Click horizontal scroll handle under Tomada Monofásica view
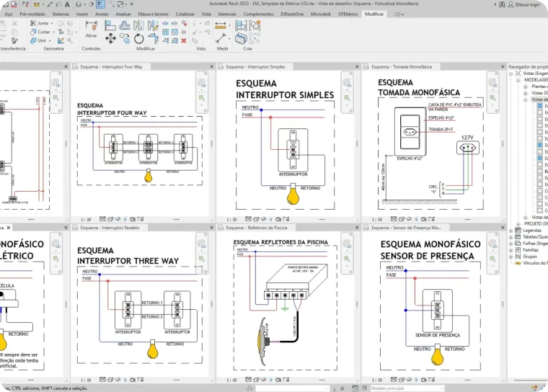The width and height of the screenshot is (548, 392). (x=468, y=219)
